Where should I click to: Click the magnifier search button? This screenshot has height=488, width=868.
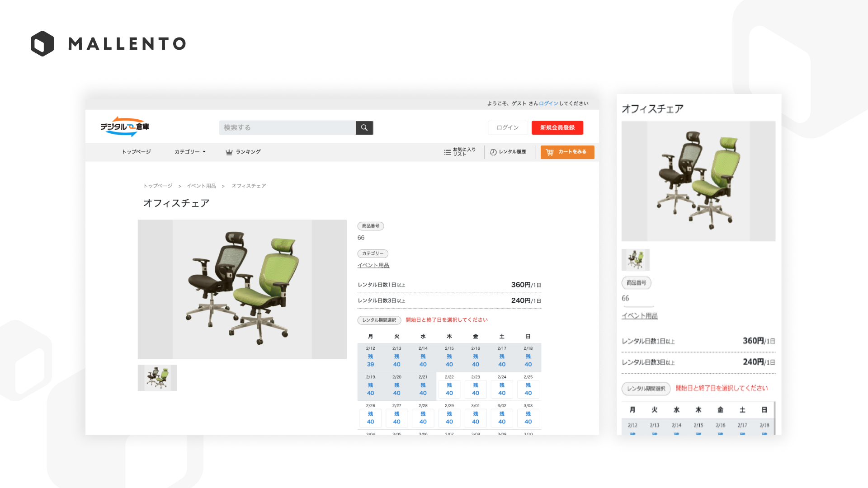click(x=364, y=128)
